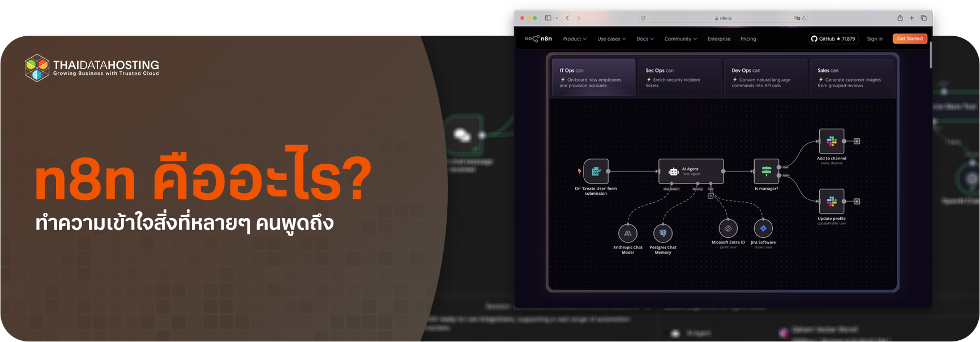The image size is (980, 342).
Task: Click the plus after Update profile
Action: click(857, 201)
